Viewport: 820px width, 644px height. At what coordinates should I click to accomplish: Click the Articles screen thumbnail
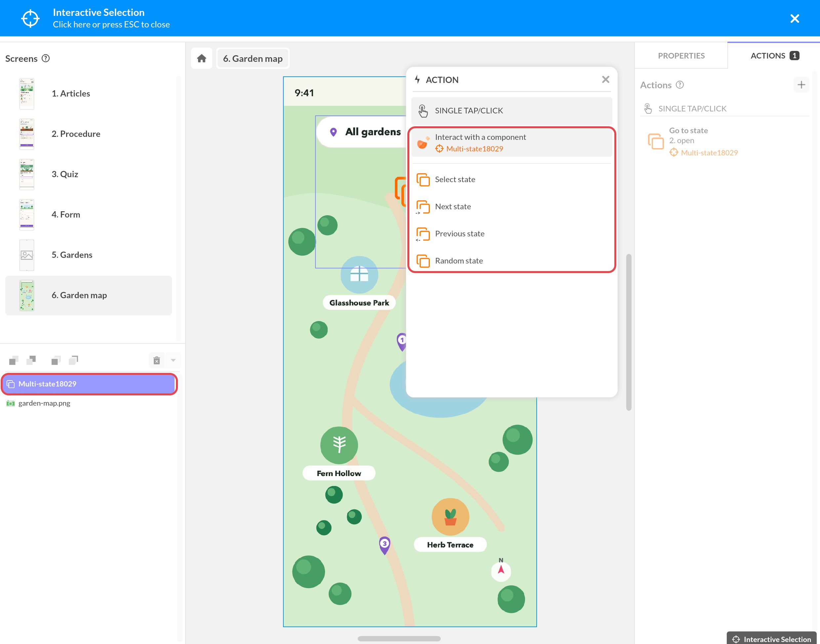click(27, 94)
